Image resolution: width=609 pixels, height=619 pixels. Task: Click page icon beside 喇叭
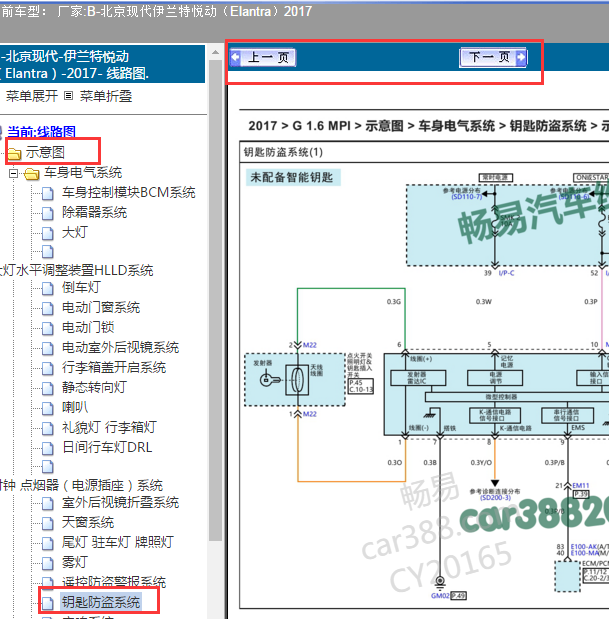[48, 408]
